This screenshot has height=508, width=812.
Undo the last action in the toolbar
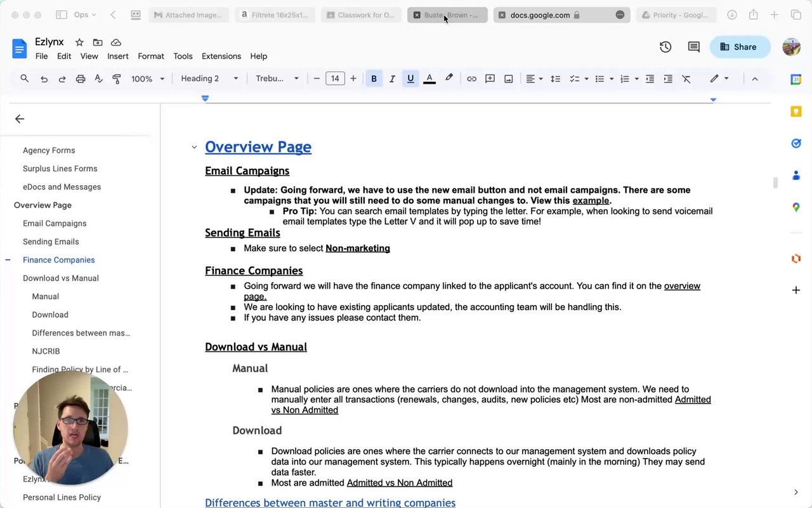44,79
